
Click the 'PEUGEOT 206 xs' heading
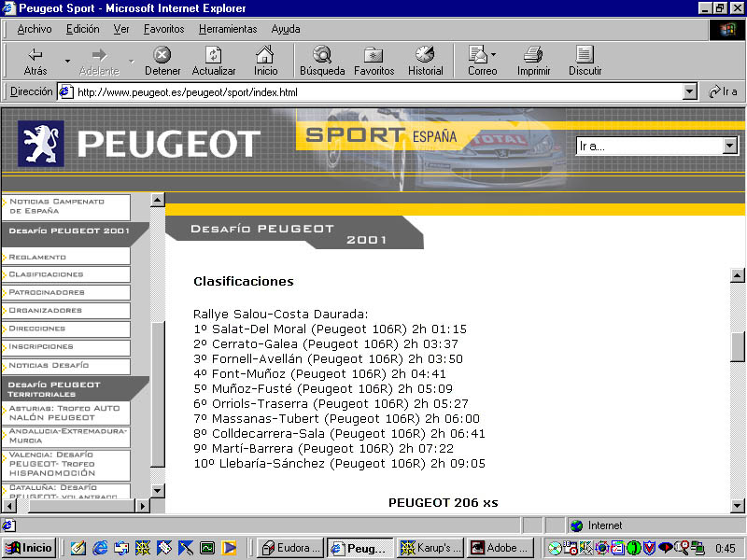pyautogui.click(x=443, y=503)
